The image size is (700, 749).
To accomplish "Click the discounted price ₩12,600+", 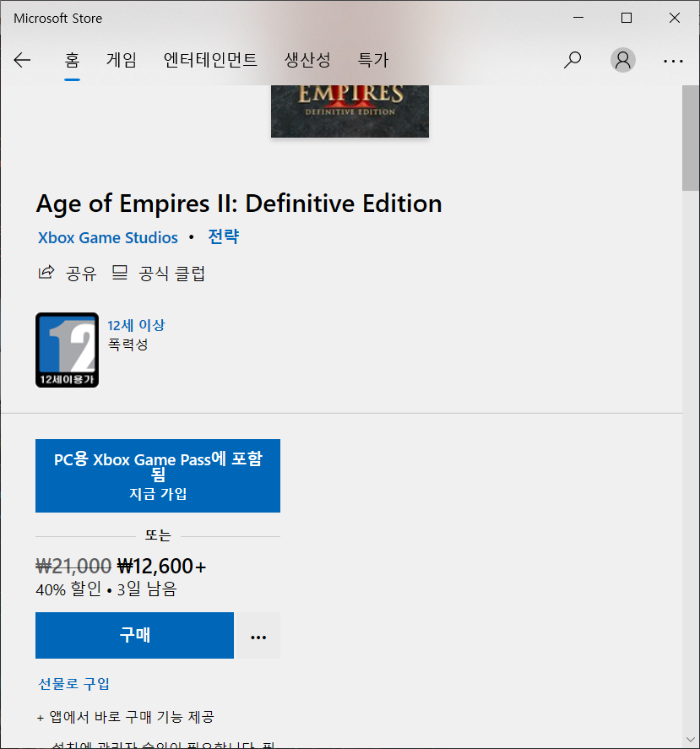I will pyautogui.click(x=161, y=567).
